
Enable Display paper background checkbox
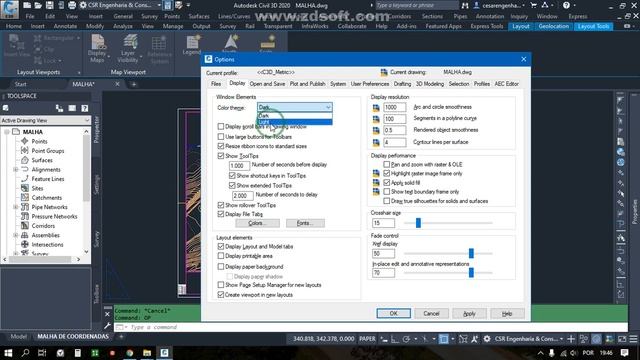pyautogui.click(x=221, y=267)
